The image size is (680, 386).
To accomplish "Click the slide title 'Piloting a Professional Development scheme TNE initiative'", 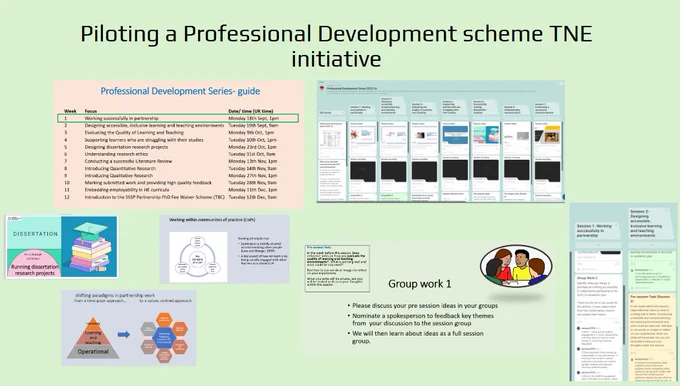I will click(337, 46).
